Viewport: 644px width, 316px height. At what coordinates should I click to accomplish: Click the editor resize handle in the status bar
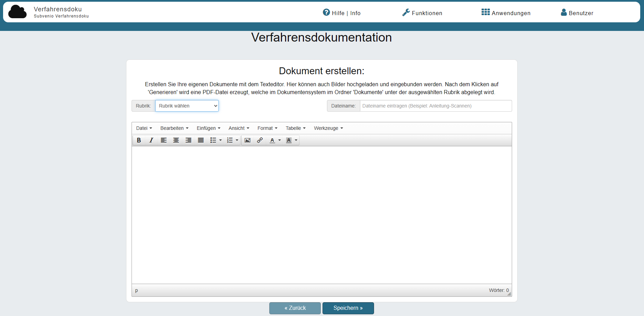(x=509, y=294)
